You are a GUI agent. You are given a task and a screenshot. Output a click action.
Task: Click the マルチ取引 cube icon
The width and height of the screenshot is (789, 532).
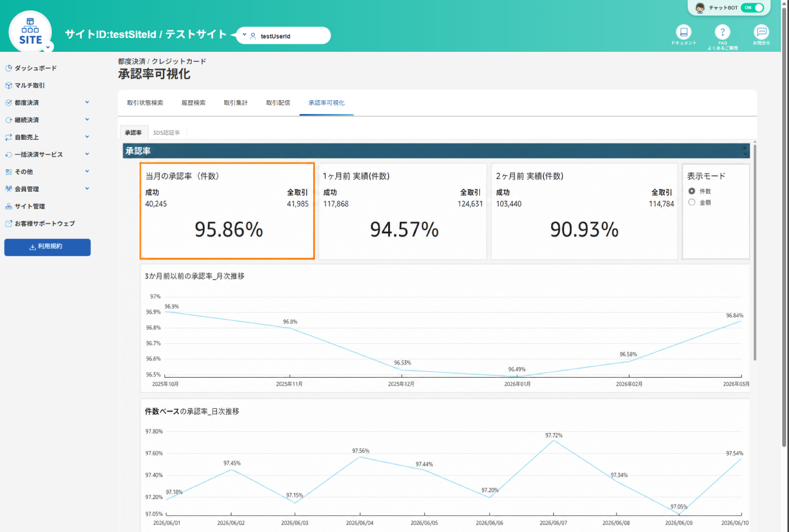tap(9, 85)
